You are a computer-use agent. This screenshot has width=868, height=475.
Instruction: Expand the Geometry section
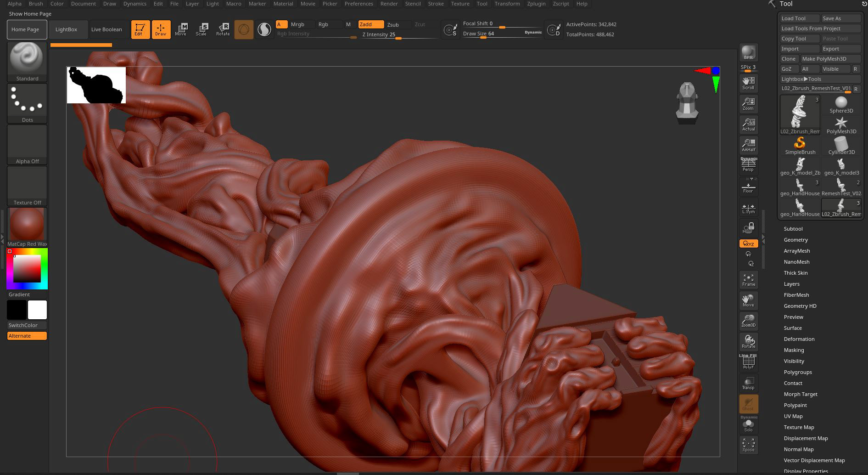click(795, 240)
